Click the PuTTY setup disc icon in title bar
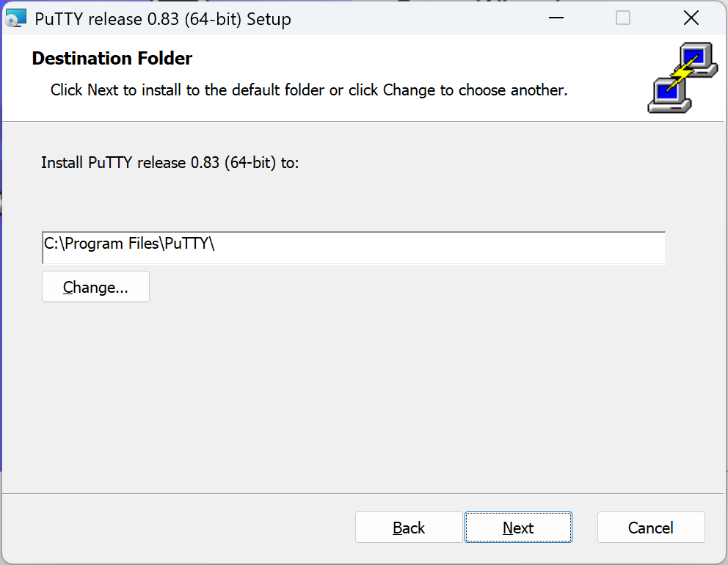This screenshot has height=565, width=728. click(15, 19)
